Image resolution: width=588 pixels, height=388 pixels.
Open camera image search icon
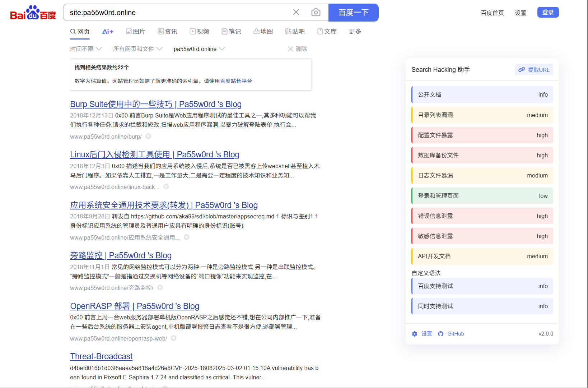(x=316, y=13)
